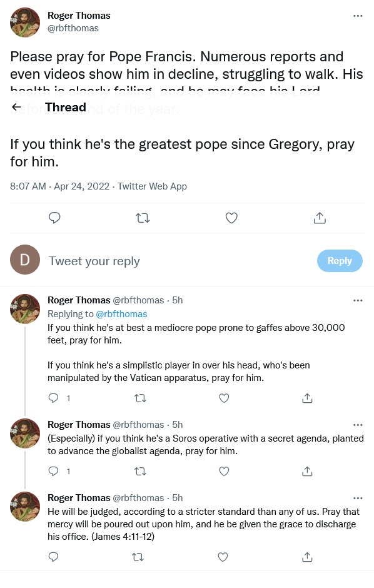Open more menu on 'mediocre pope' reply

358,300
